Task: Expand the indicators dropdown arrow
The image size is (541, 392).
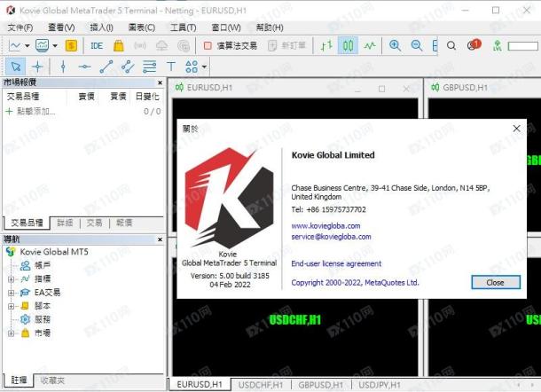Action: (55, 45)
